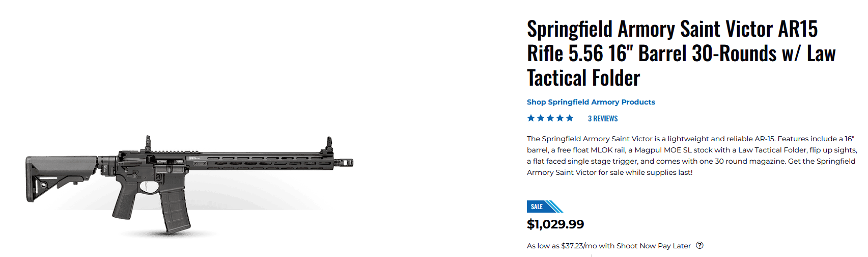Click the blue SALE badge
The image size is (868, 257).
pos(545,207)
